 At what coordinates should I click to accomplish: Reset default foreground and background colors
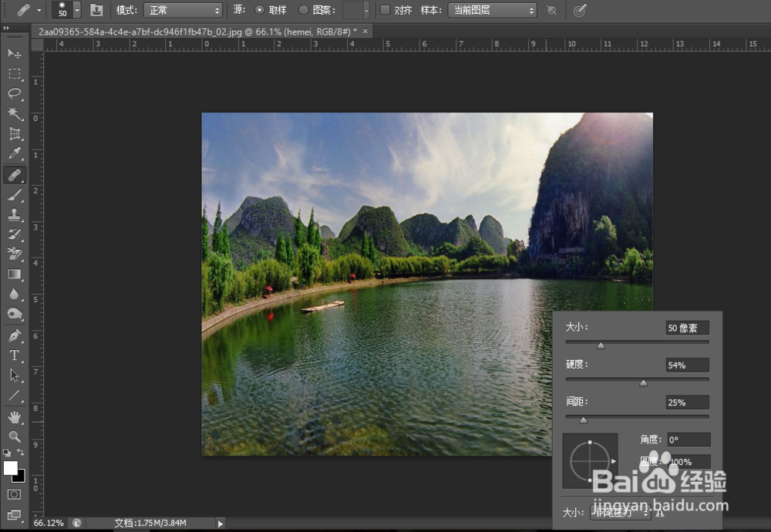7,452
